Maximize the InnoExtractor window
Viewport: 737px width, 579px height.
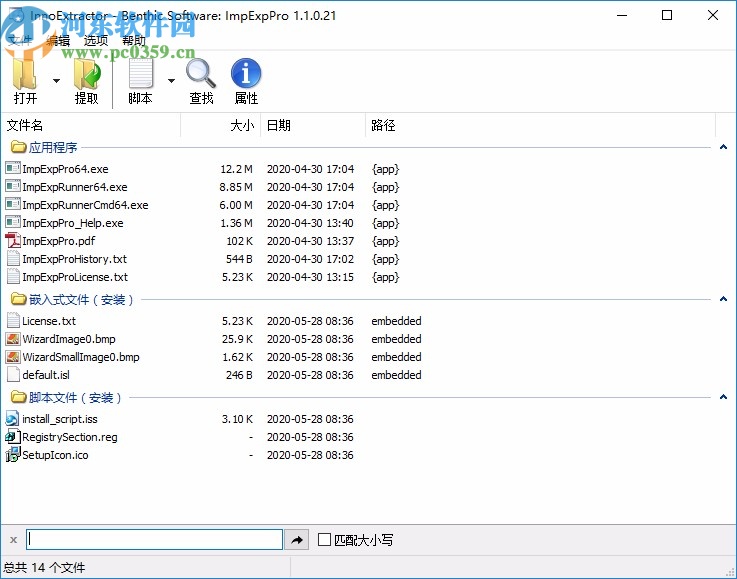(x=667, y=15)
